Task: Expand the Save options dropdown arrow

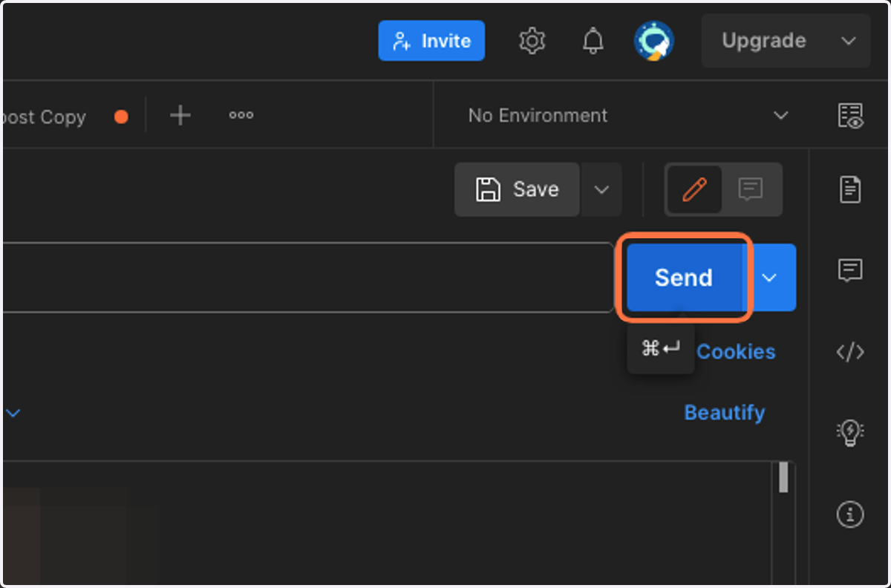Action: (601, 189)
